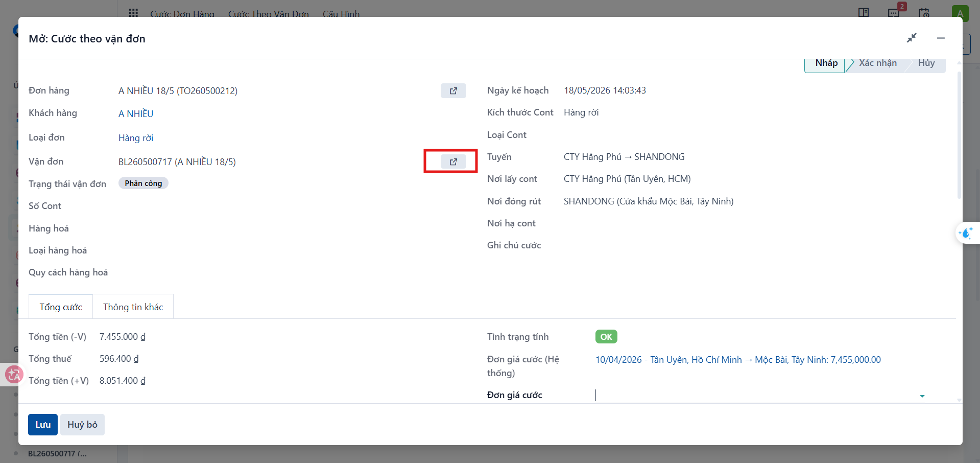Click route value CTY Hằng Phú → SHANDONG
Image resolution: width=980 pixels, height=463 pixels.
point(624,157)
